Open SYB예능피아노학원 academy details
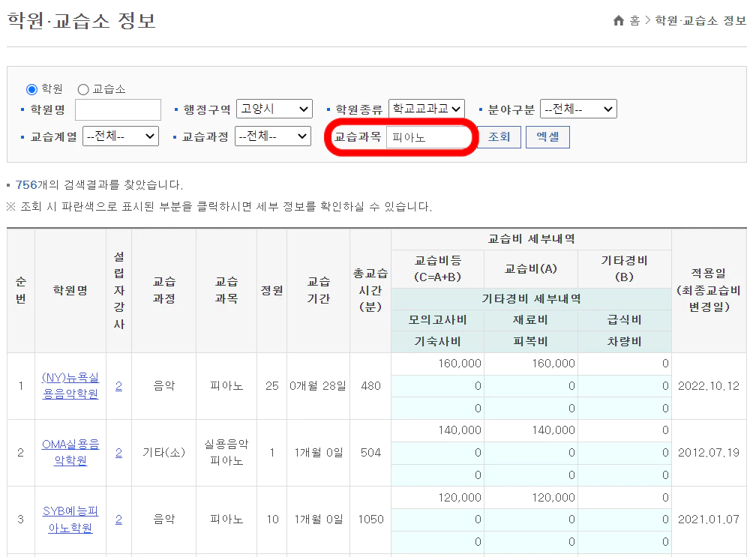The width and height of the screenshot is (756, 557). point(70,520)
